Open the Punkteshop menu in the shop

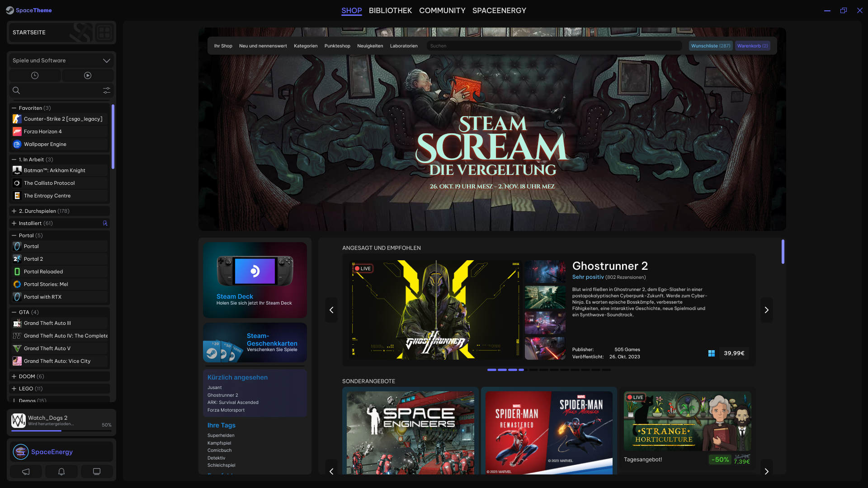(337, 46)
